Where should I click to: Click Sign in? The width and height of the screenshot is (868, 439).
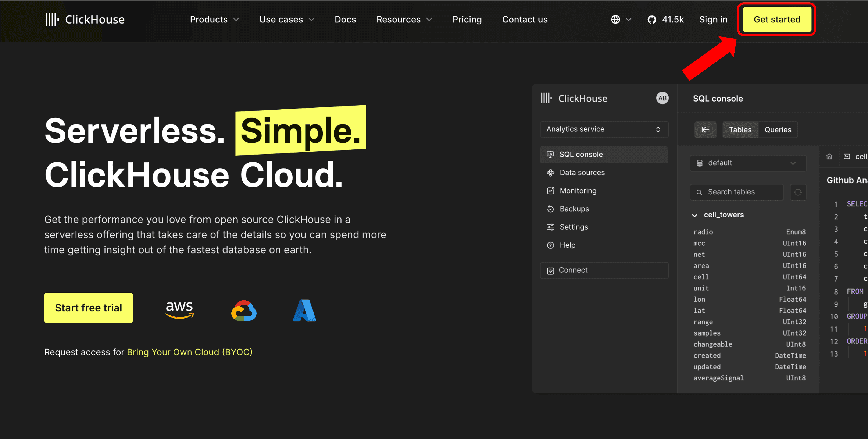(713, 20)
